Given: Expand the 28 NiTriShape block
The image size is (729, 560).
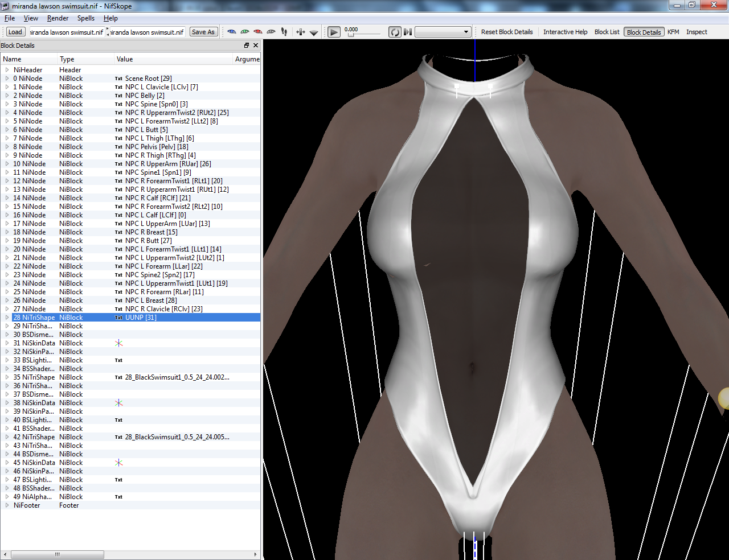Looking at the screenshot, I should [7, 318].
